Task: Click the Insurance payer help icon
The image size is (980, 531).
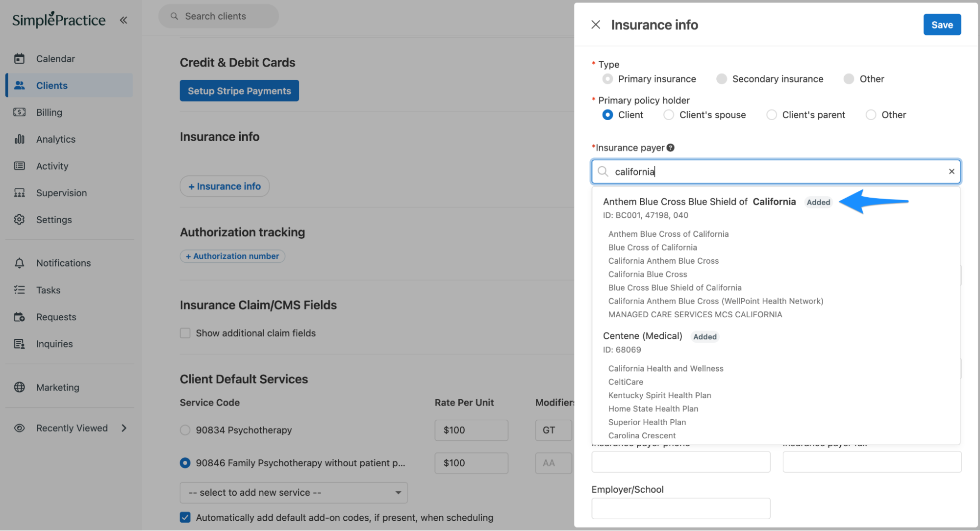Action: [x=670, y=148]
